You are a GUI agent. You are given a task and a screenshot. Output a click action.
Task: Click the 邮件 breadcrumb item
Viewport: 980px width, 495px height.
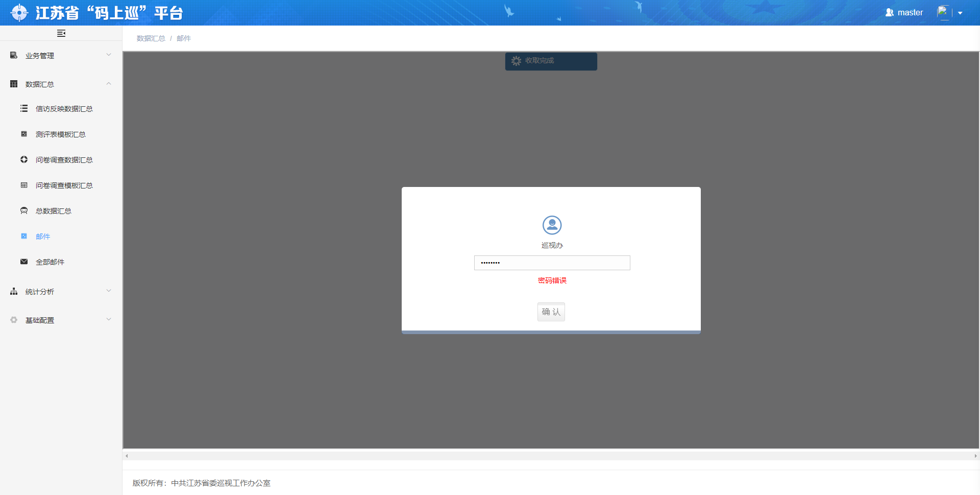184,38
